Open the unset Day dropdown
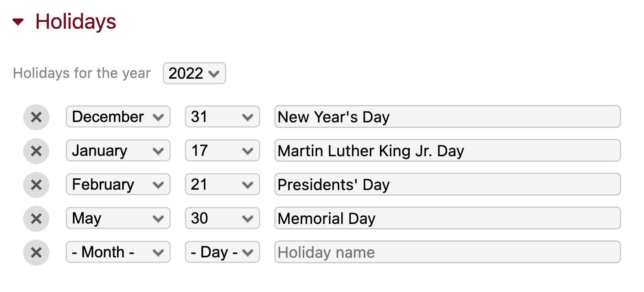Viewport: 644px width, 292px height. 222,252
